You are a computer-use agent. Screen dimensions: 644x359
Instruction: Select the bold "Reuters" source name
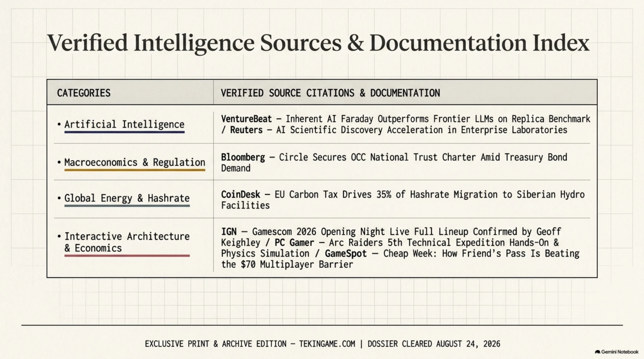pyautogui.click(x=246, y=130)
